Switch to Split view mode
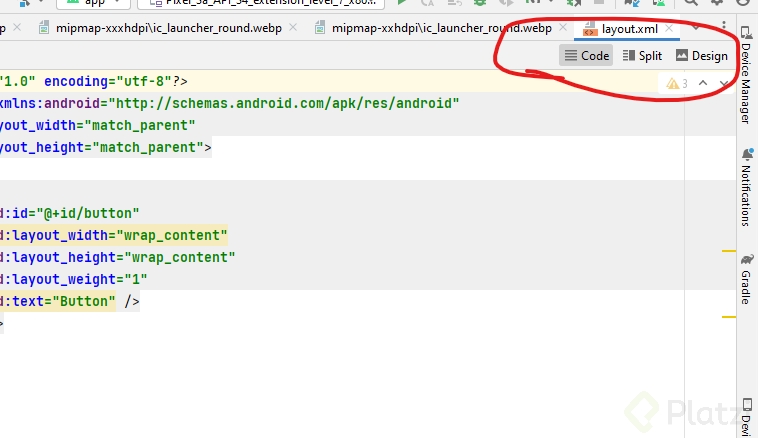Screen dimensions: 758x438 click(x=642, y=56)
